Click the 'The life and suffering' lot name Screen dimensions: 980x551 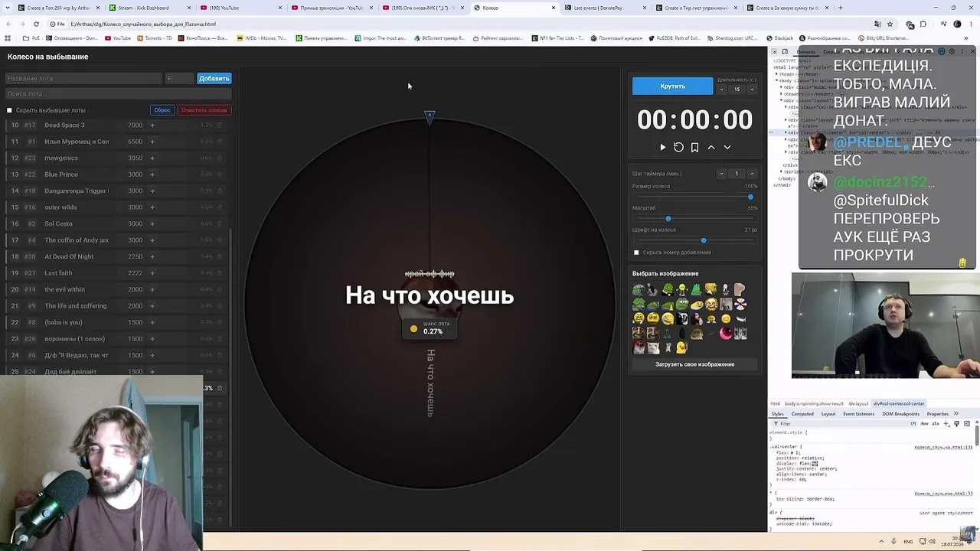(77, 306)
